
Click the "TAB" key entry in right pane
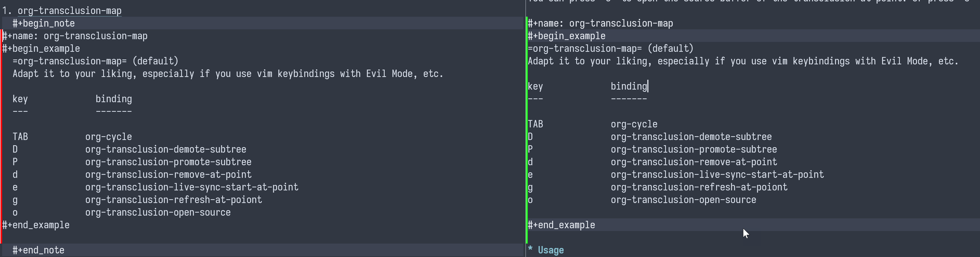point(535,124)
